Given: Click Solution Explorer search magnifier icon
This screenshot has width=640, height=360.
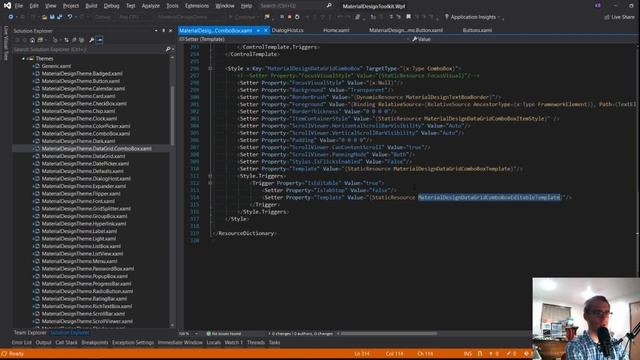Looking at the screenshot, I should pyautogui.click(x=168, y=49).
